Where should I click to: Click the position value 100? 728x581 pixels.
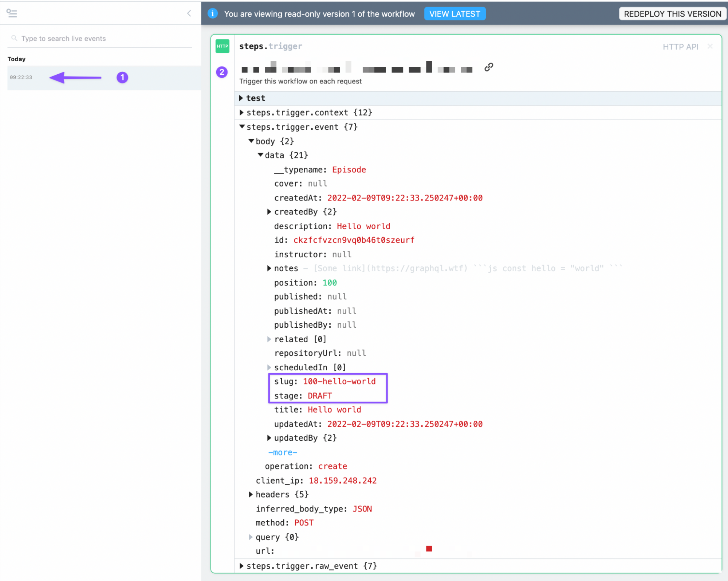click(330, 283)
